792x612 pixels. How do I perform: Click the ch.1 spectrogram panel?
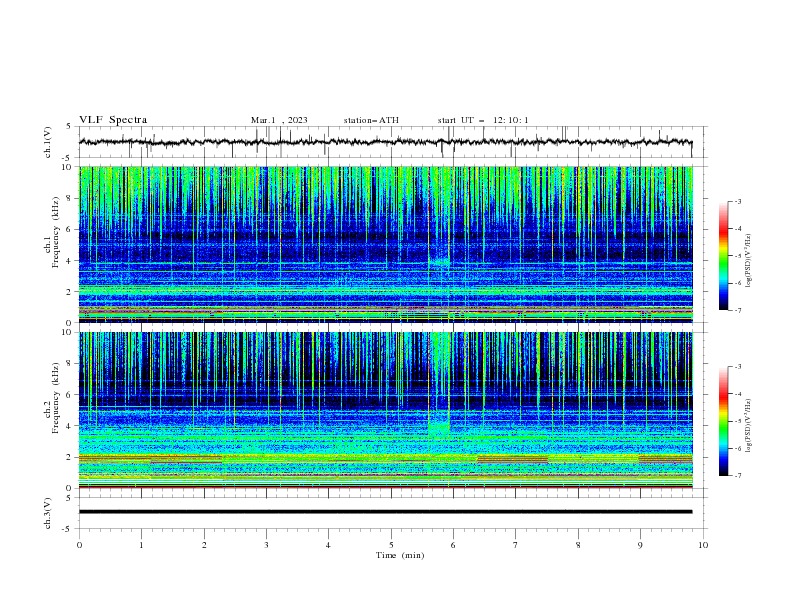tap(385, 244)
